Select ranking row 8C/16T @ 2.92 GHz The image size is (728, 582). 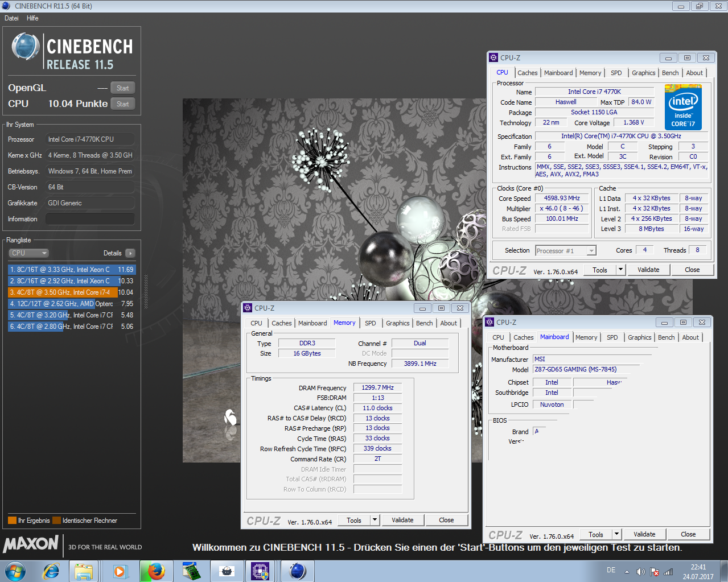pos(72,281)
